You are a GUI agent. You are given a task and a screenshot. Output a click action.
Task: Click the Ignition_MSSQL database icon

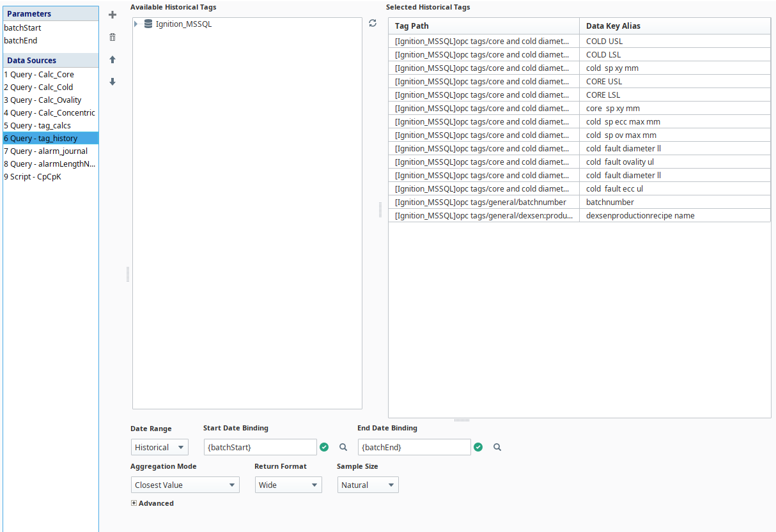[x=148, y=24]
